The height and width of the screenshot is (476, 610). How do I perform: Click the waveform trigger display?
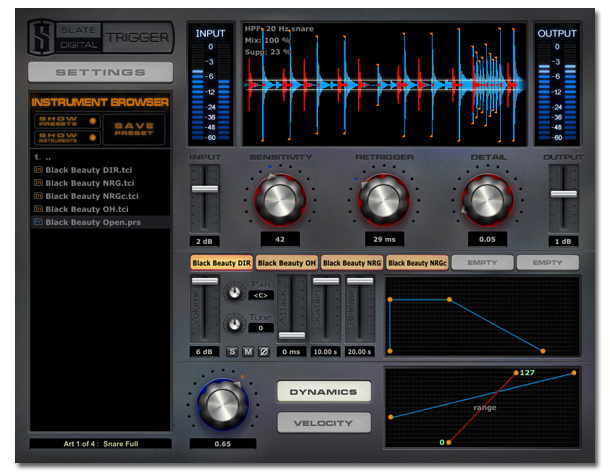384,84
